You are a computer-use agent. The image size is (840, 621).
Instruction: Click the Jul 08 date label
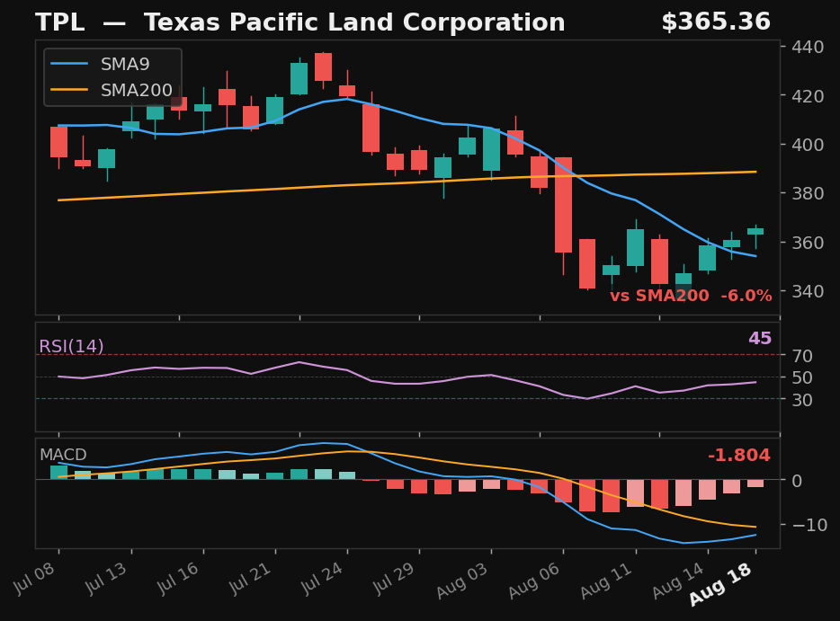(34, 579)
